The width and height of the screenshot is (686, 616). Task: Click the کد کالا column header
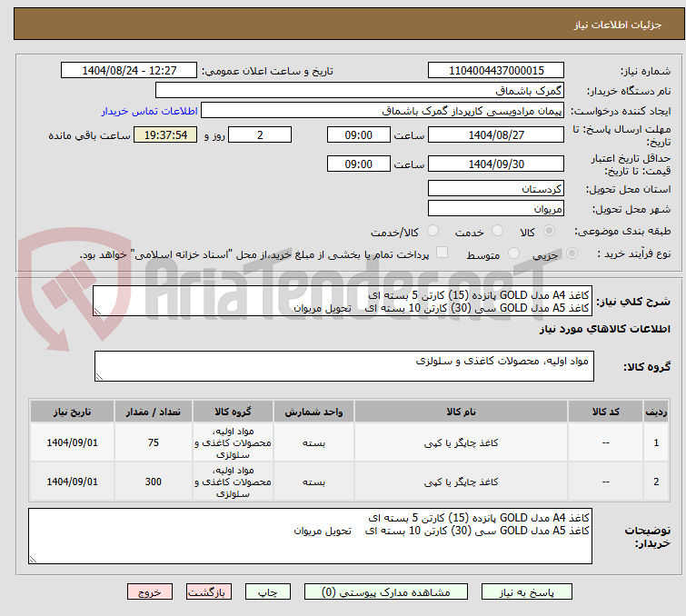coord(605,412)
